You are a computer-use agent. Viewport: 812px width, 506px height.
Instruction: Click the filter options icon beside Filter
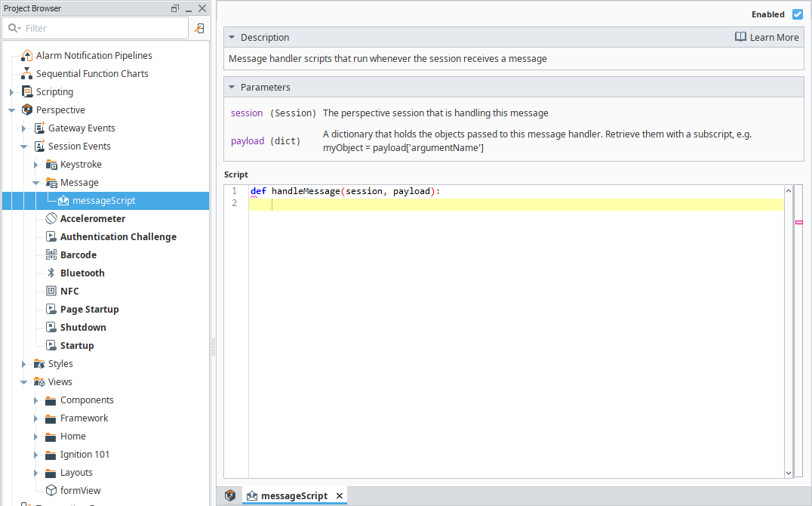pyautogui.click(x=199, y=29)
